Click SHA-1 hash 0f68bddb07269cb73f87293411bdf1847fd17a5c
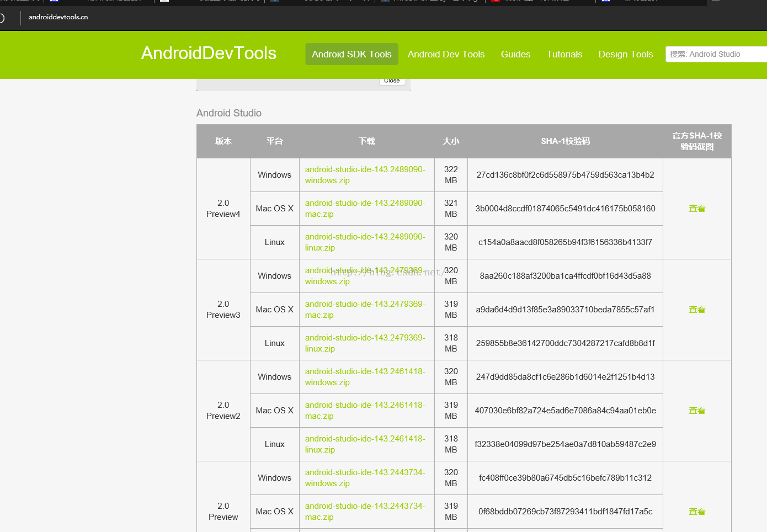The height and width of the screenshot is (532, 767). pos(565,512)
